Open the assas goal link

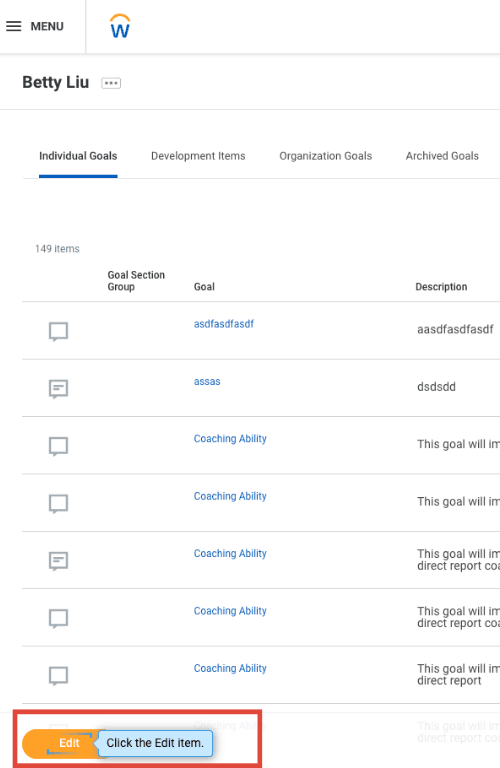207,382
